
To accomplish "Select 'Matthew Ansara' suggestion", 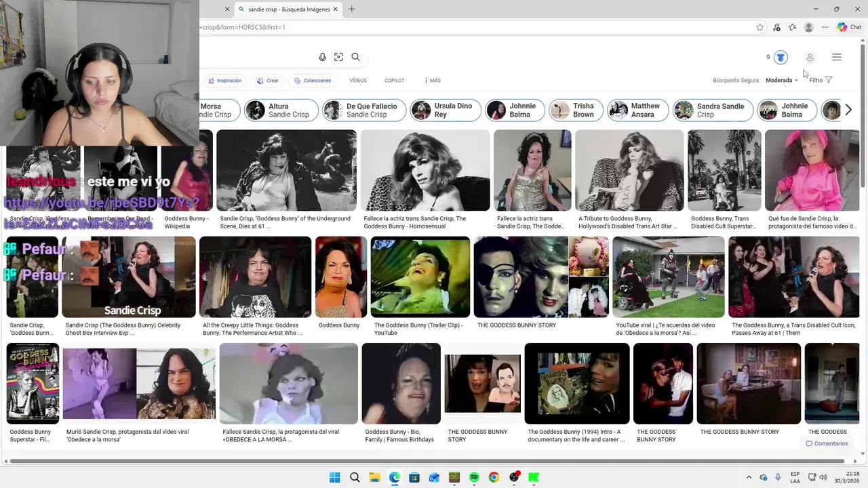I will (638, 110).
